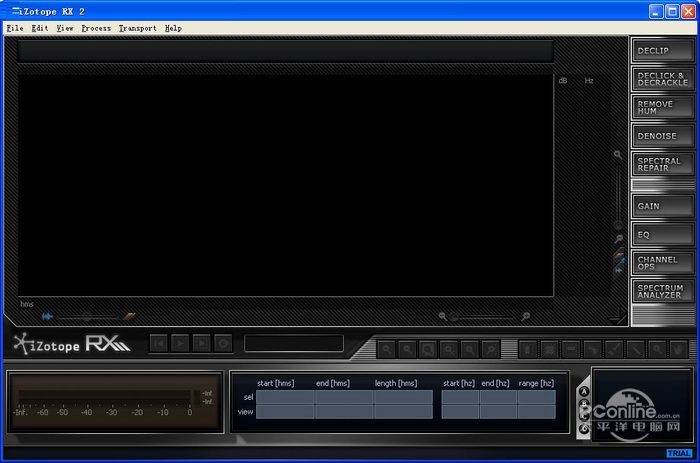Select the brush selection tool
This screenshot has height=463, width=700.
[614, 350]
